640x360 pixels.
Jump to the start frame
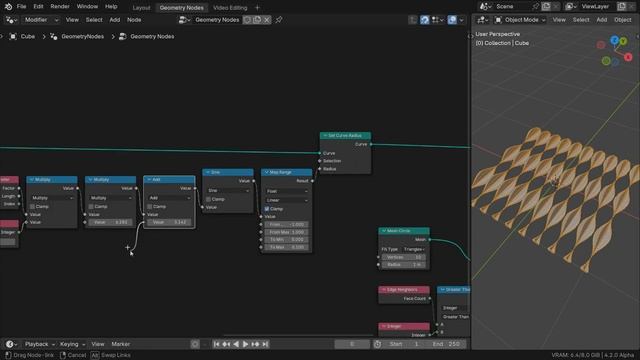coord(216,344)
